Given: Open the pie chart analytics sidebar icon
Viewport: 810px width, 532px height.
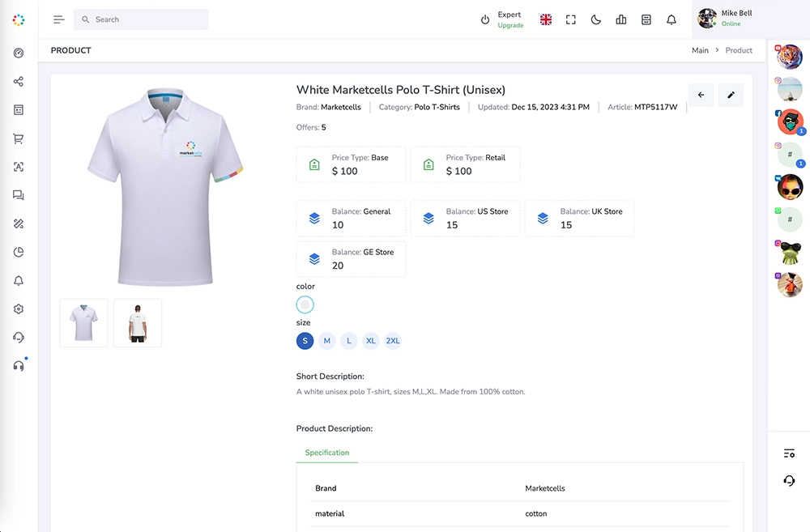Looking at the screenshot, I should click(x=19, y=252).
